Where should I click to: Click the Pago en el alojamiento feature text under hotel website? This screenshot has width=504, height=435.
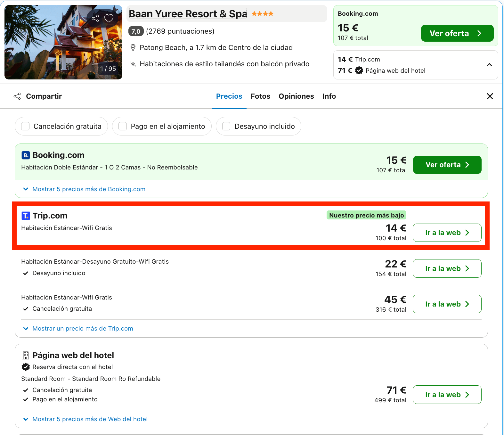pos(65,399)
